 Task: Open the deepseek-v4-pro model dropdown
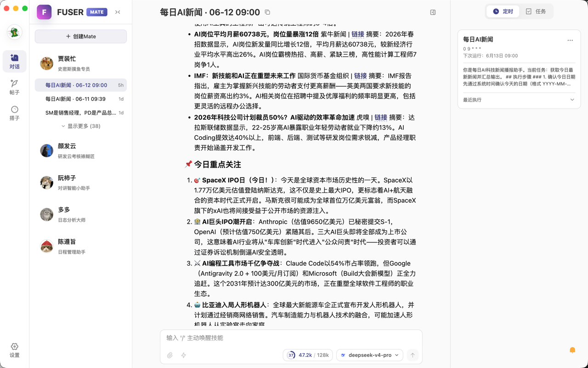point(370,355)
